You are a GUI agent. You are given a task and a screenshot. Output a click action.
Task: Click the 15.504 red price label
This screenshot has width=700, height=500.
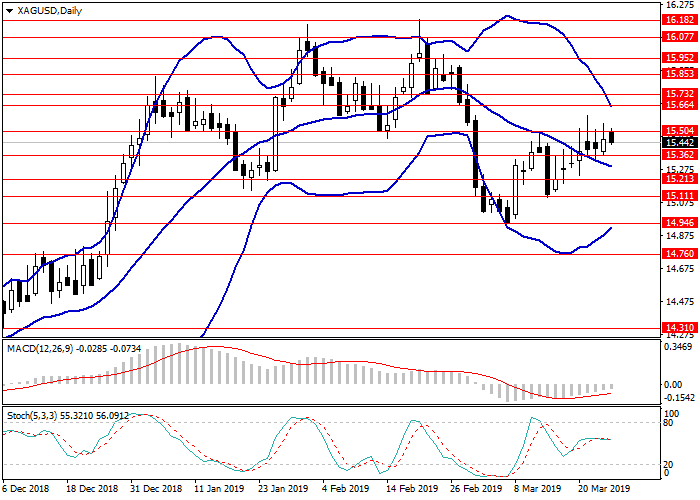679,131
